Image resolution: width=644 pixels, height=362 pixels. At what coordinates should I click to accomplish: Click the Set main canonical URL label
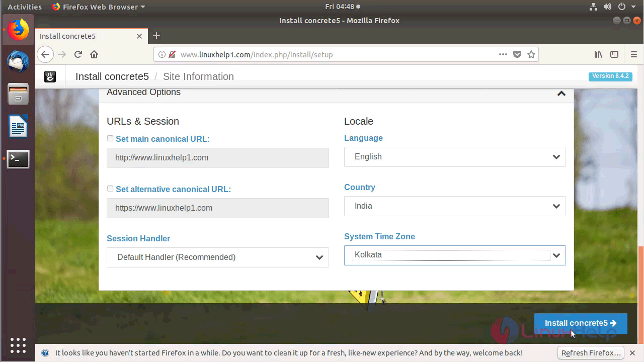[x=163, y=139]
